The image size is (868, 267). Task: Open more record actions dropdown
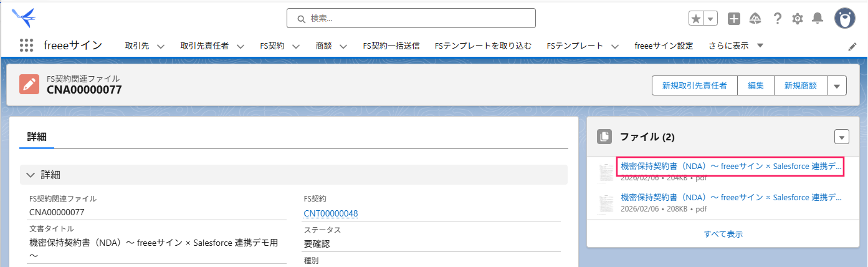pyautogui.click(x=837, y=85)
